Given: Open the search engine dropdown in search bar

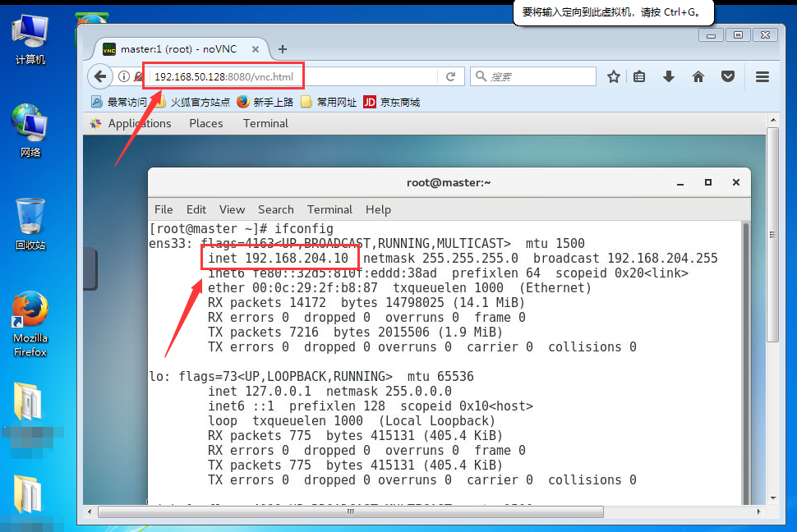Looking at the screenshot, I should (x=479, y=76).
